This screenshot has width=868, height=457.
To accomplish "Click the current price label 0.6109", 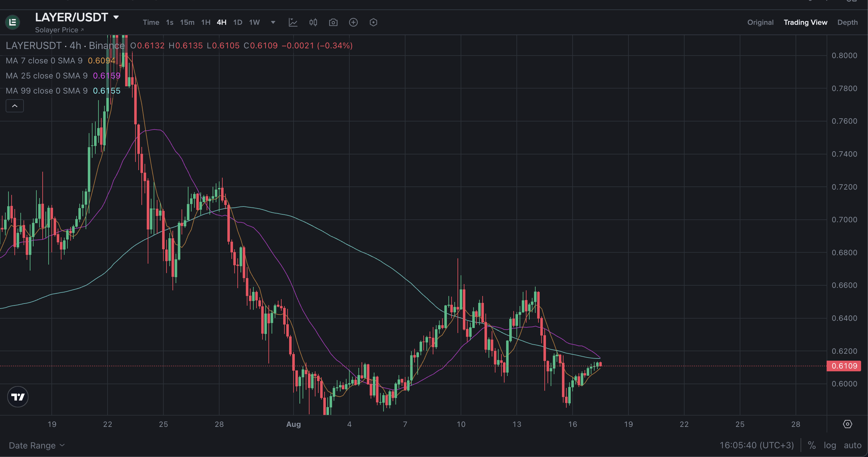I will pyautogui.click(x=844, y=366).
